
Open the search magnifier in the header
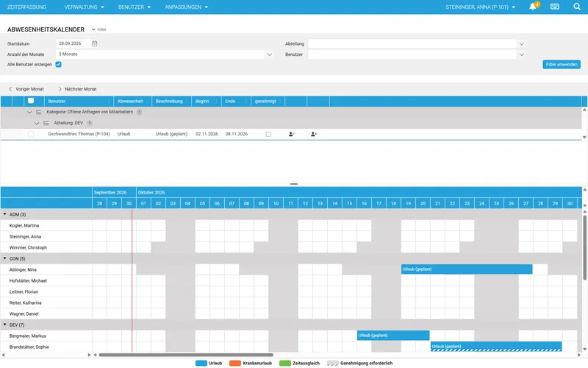point(577,7)
